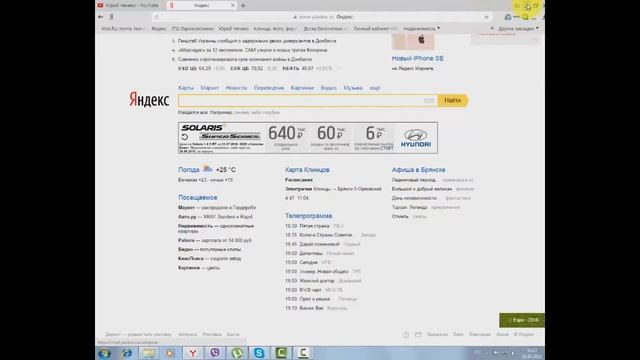Click the taskbar clock and date
This screenshot has height=360, width=640.
point(531,353)
